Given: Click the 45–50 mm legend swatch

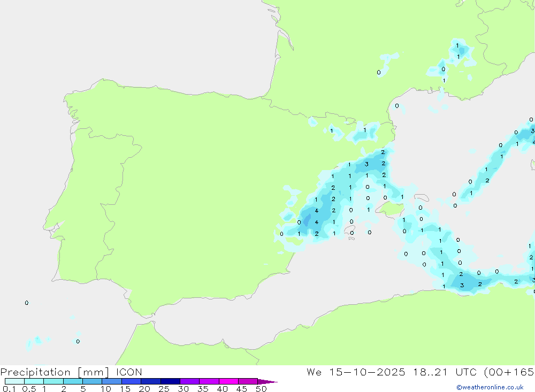Looking at the screenshot, I should [248, 381].
